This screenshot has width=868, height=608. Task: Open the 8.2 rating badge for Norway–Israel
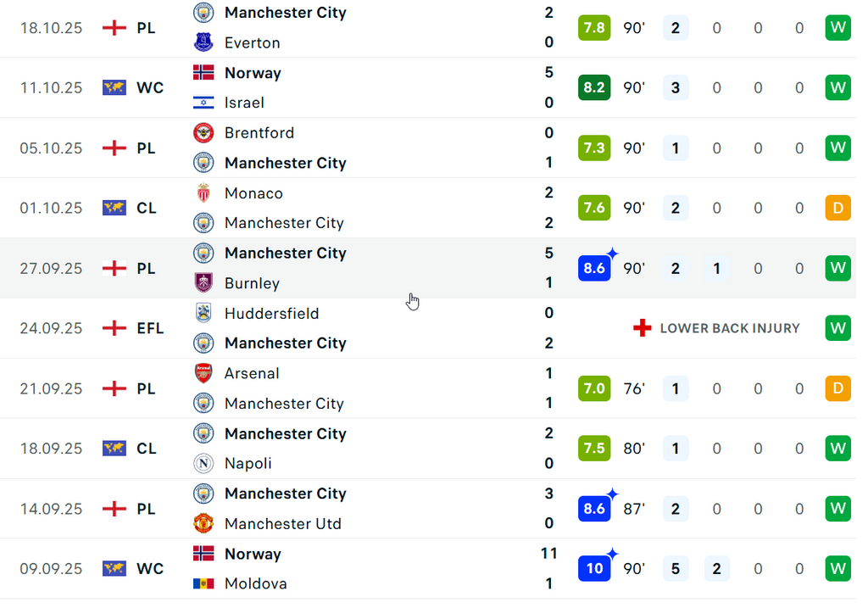(x=594, y=87)
